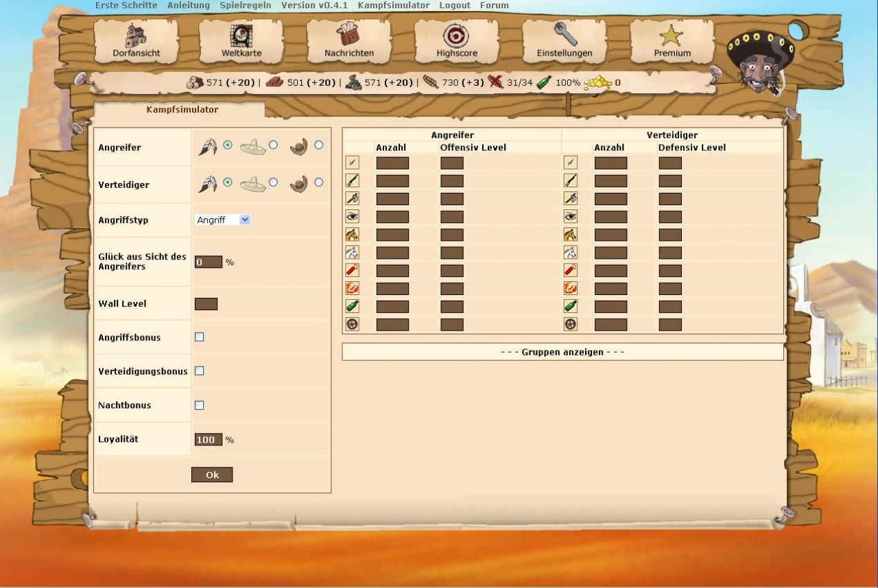Click the bandit avatar with sombrero

pos(760,60)
